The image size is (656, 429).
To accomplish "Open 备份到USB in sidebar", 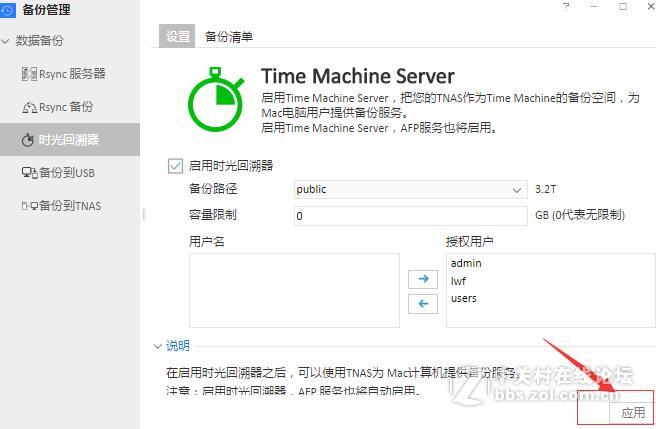I will pos(58,172).
